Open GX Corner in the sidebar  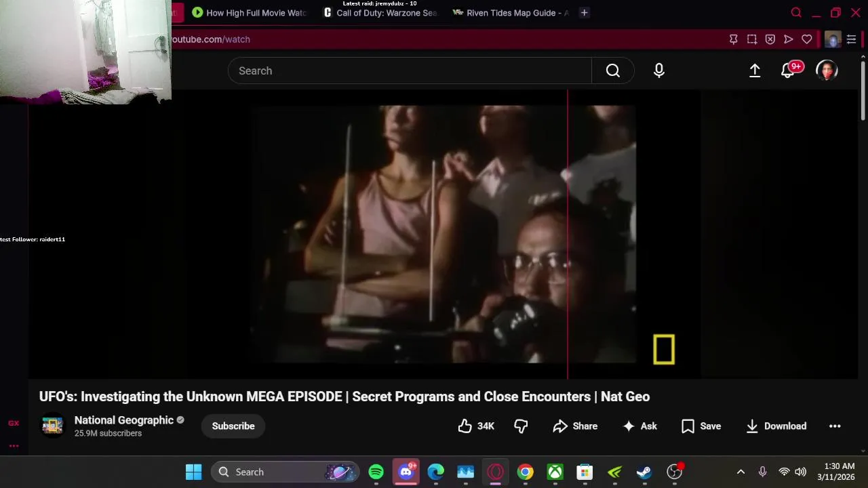pos(14,423)
